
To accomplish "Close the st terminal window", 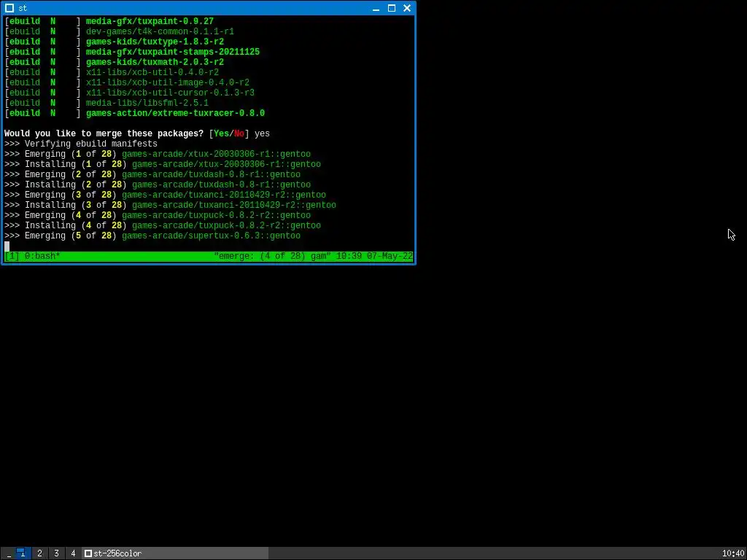I will (407, 8).
